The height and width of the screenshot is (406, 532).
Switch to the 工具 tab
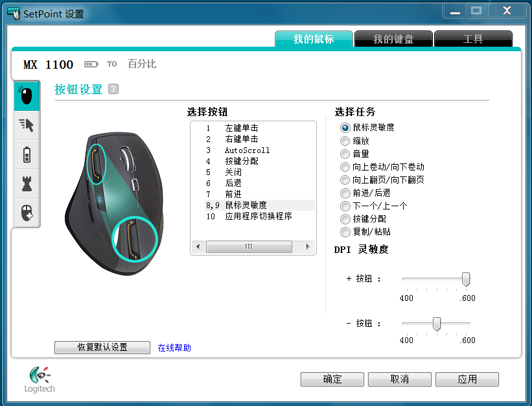[x=473, y=39]
